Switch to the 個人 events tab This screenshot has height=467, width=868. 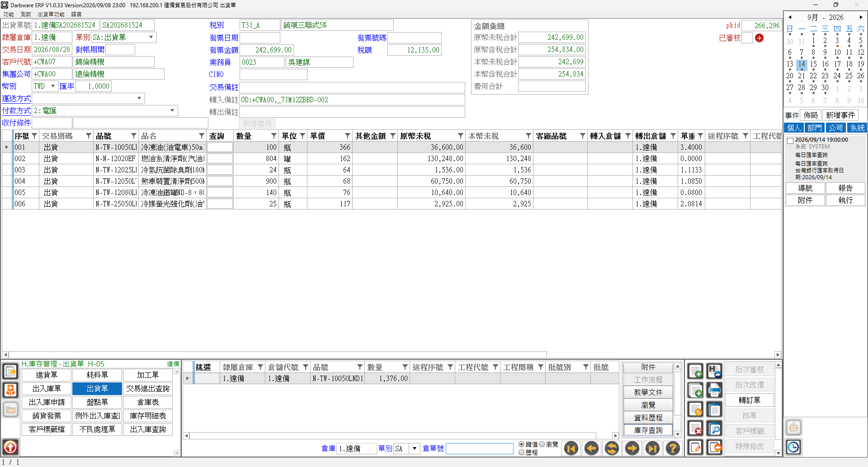click(x=794, y=128)
